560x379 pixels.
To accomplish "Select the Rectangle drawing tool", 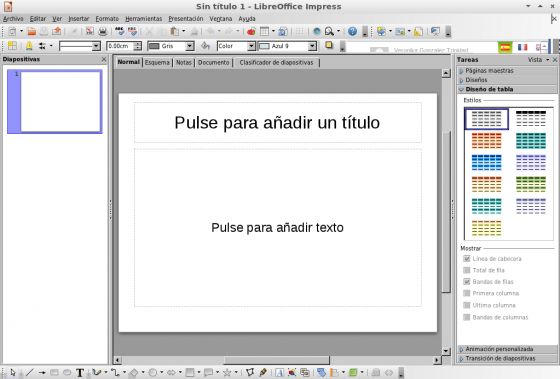I will pyautogui.click(x=54, y=373).
